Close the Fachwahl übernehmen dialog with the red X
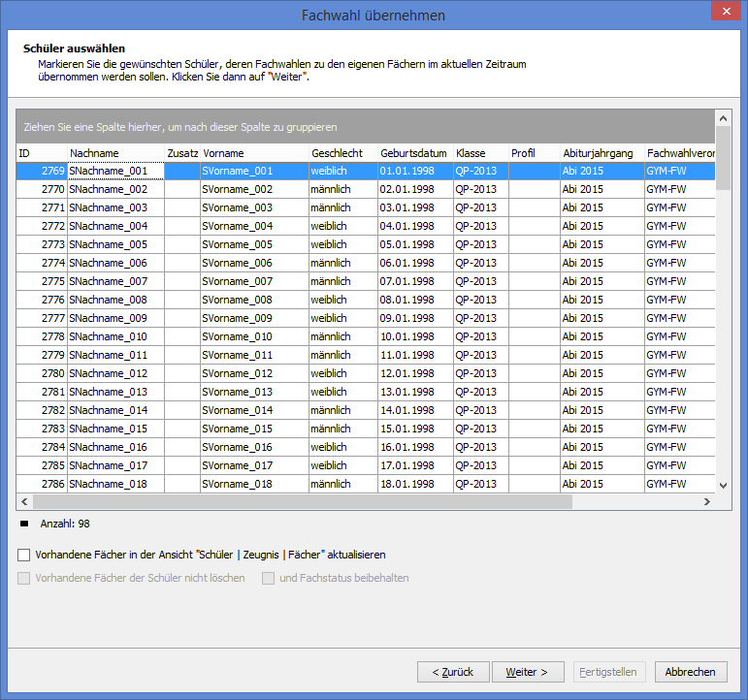Screen dimensions: 748x700 726,11
